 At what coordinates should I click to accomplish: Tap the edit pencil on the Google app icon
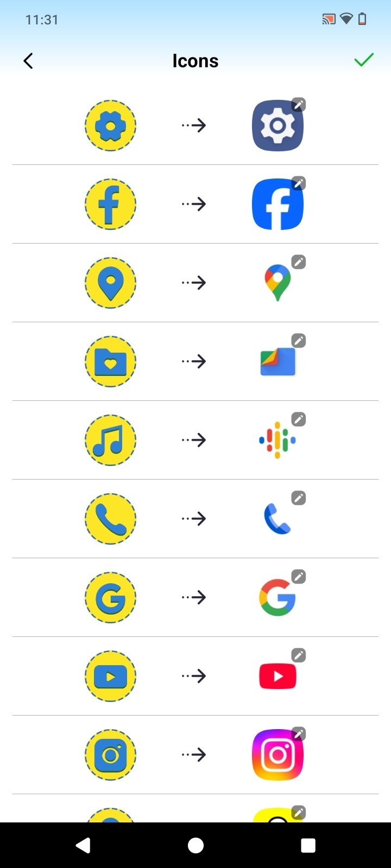298,577
